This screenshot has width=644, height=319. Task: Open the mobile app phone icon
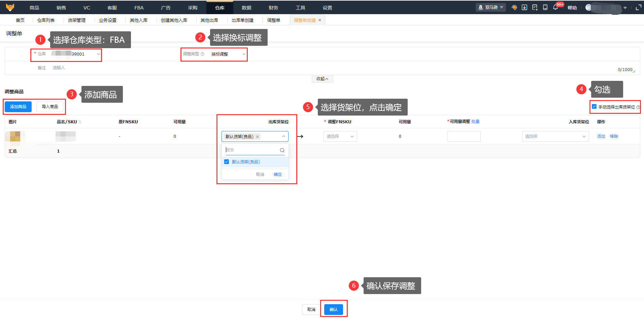pos(545,7)
